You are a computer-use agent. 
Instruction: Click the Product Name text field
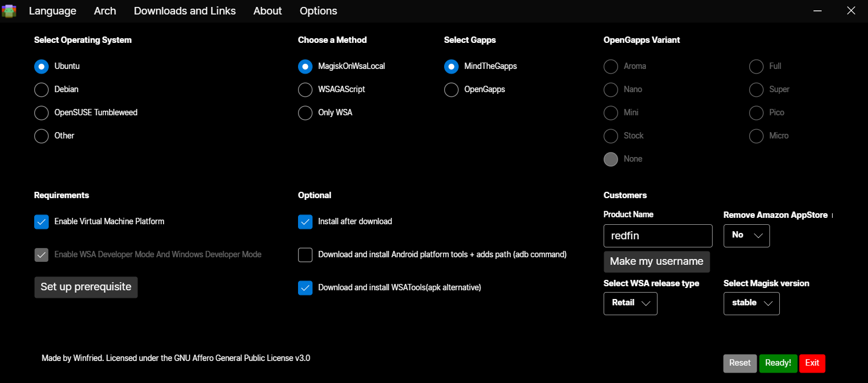point(658,236)
